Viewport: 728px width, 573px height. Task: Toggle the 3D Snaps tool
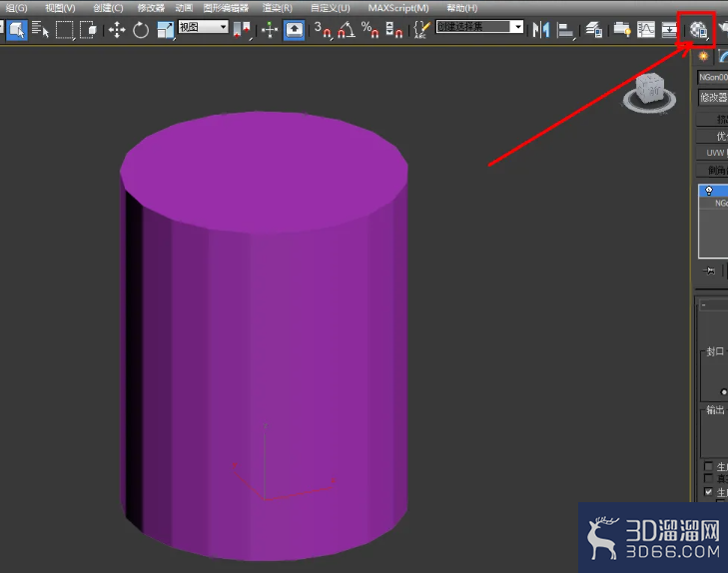tap(323, 31)
